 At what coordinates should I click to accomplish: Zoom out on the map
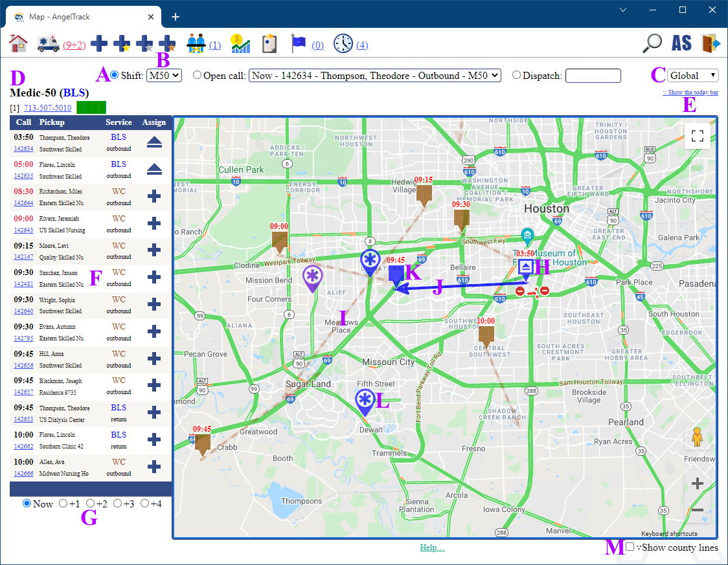click(x=697, y=510)
